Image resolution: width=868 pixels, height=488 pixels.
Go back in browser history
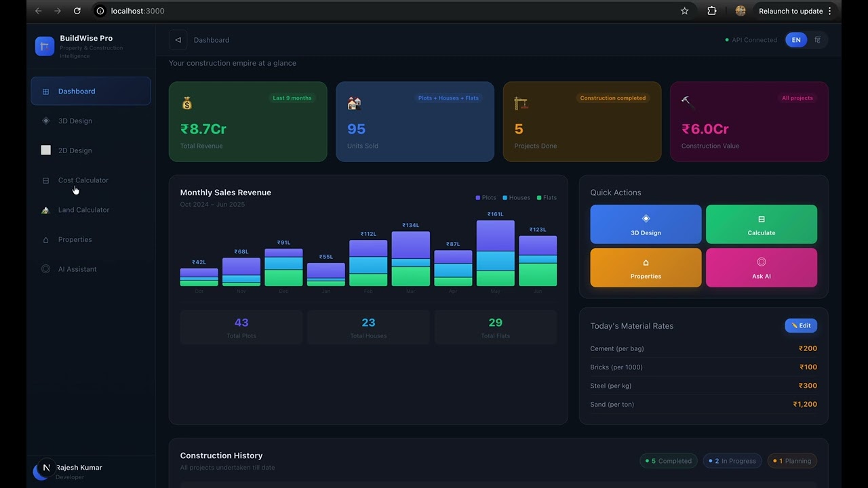(38, 11)
